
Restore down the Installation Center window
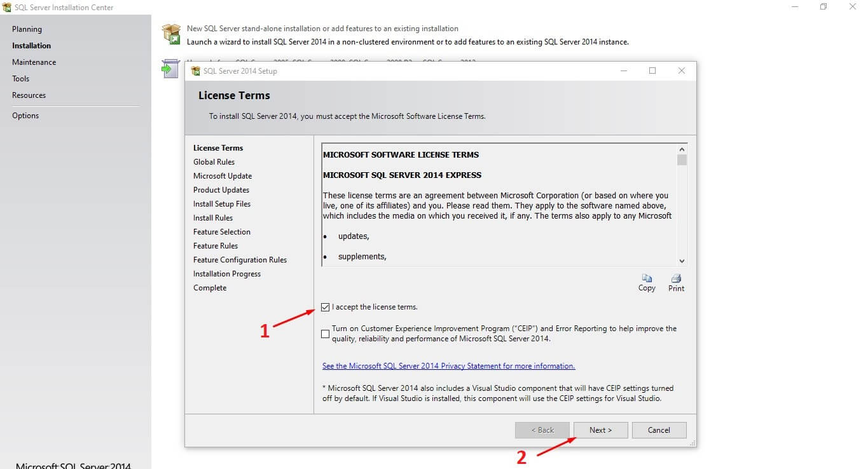click(823, 7)
